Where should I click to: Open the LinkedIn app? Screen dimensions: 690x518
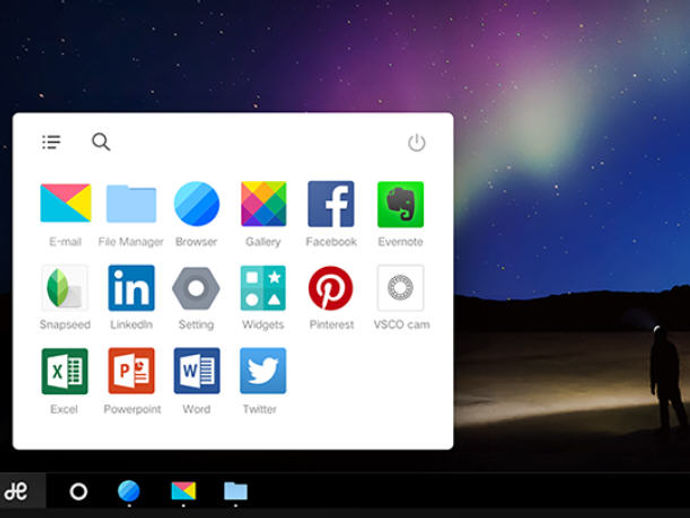131,288
